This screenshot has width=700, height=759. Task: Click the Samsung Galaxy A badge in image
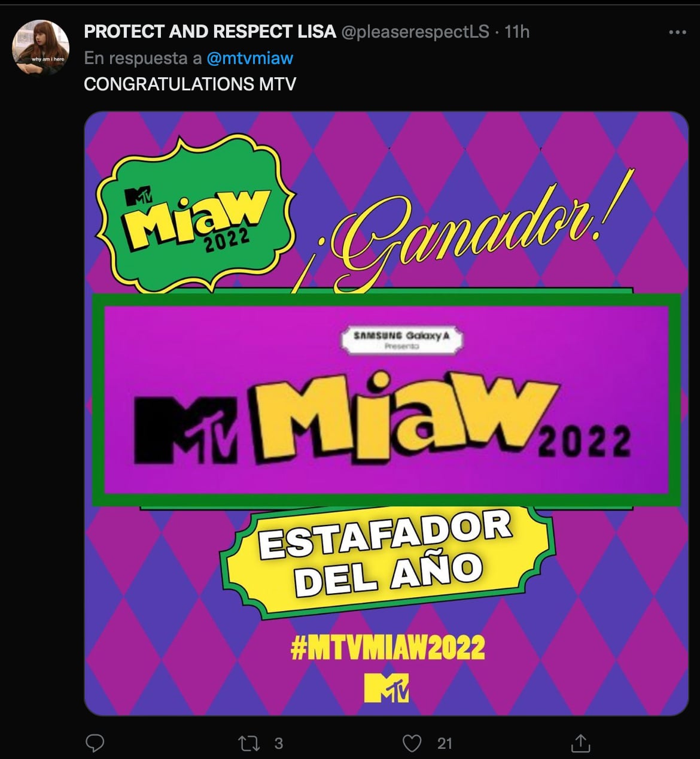click(x=401, y=340)
